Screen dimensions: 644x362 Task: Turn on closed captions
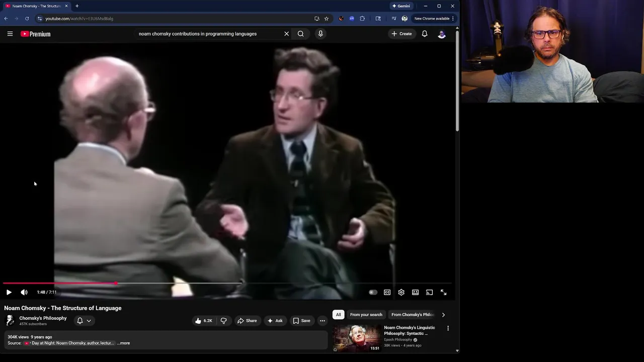pyautogui.click(x=387, y=292)
